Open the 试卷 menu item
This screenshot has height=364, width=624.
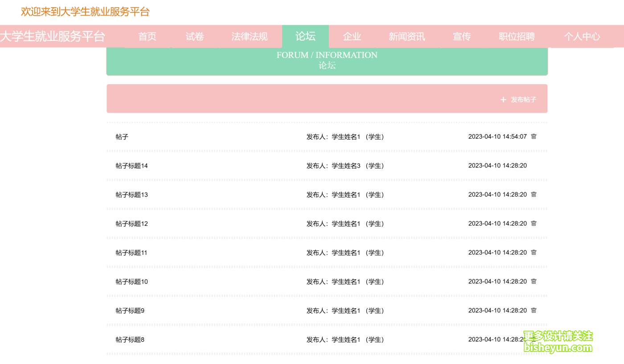[195, 37]
